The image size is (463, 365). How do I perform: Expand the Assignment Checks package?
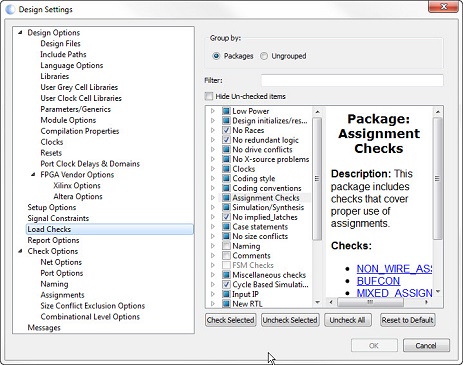213,198
